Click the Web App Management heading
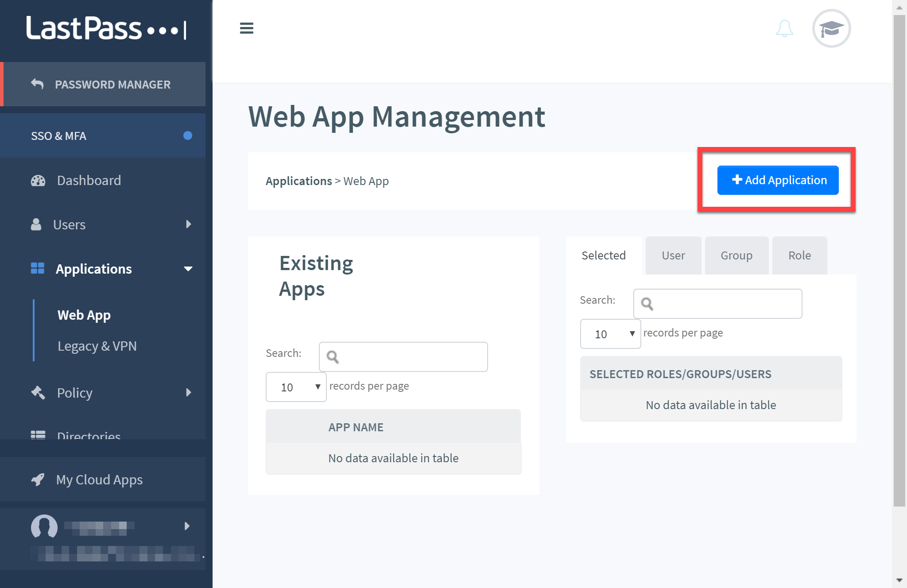The image size is (907, 588). coord(397,117)
